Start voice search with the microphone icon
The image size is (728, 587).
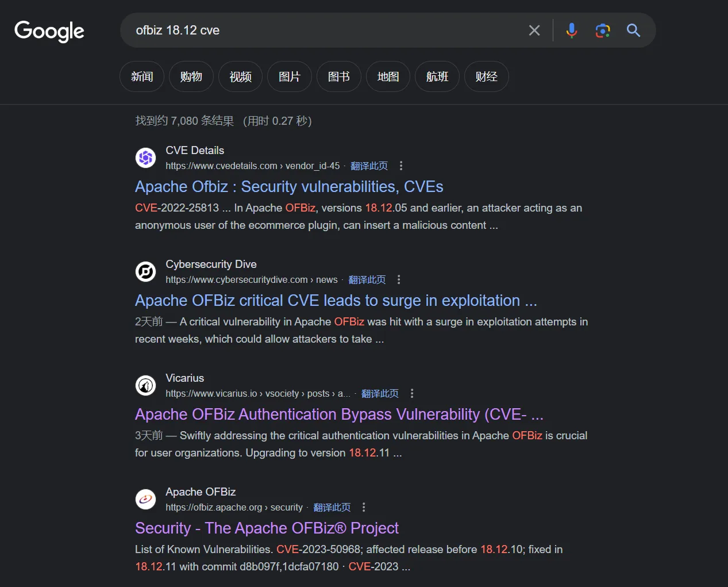(x=571, y=30)
